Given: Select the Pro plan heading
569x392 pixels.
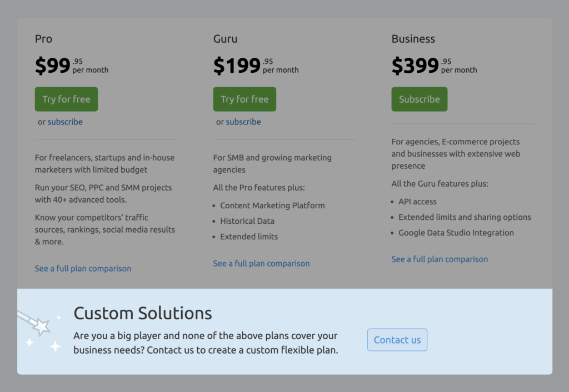Looking at the screenshot, I should click(x=43, y=39).
